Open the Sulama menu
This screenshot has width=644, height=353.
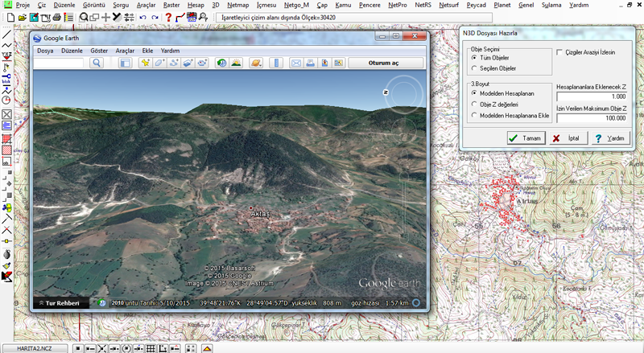click(x=551, y=5)
